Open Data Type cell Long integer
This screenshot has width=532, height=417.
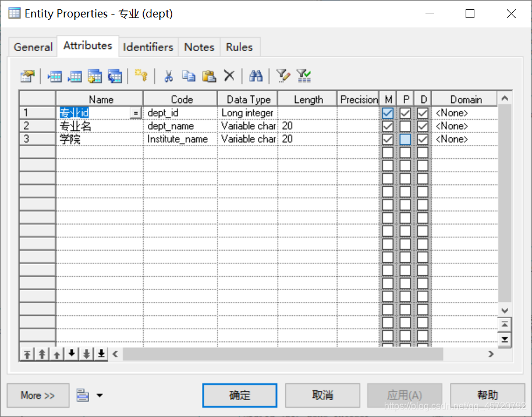click(248, 113)
